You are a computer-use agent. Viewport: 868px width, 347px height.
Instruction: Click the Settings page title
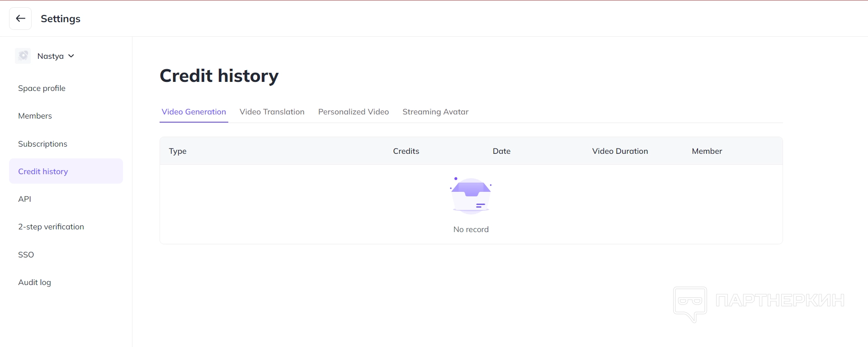point(61,19)
